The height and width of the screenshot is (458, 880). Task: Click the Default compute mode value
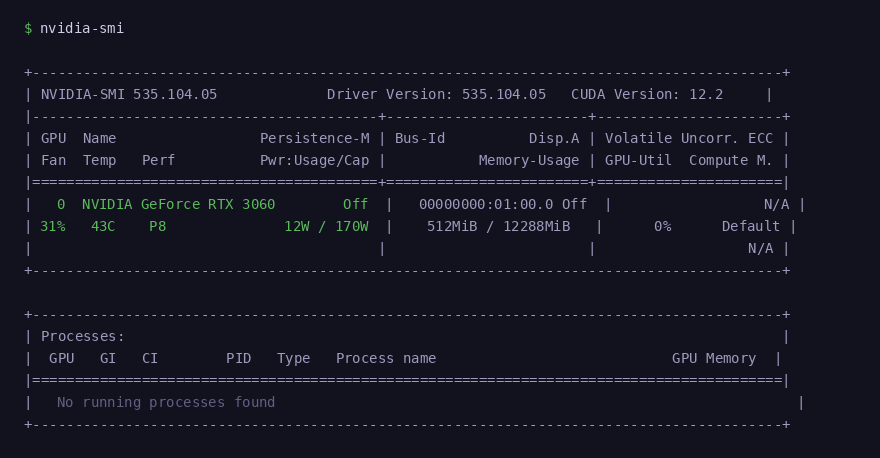[x=750, y=226]
